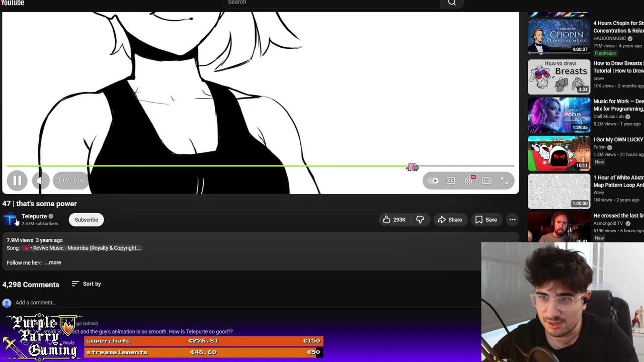Open the Foltyn channel name
The width and height of the screenshot is (644, 362).
599,147
